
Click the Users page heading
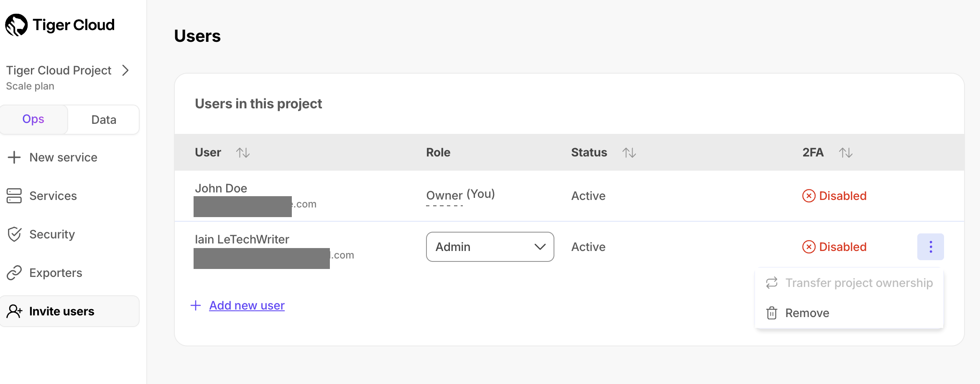click(197, 36)
